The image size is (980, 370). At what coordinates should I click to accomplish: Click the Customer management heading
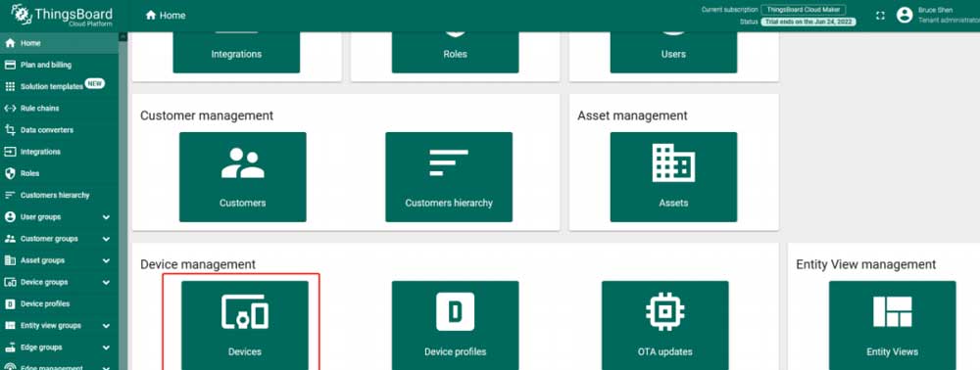[207, 116]
